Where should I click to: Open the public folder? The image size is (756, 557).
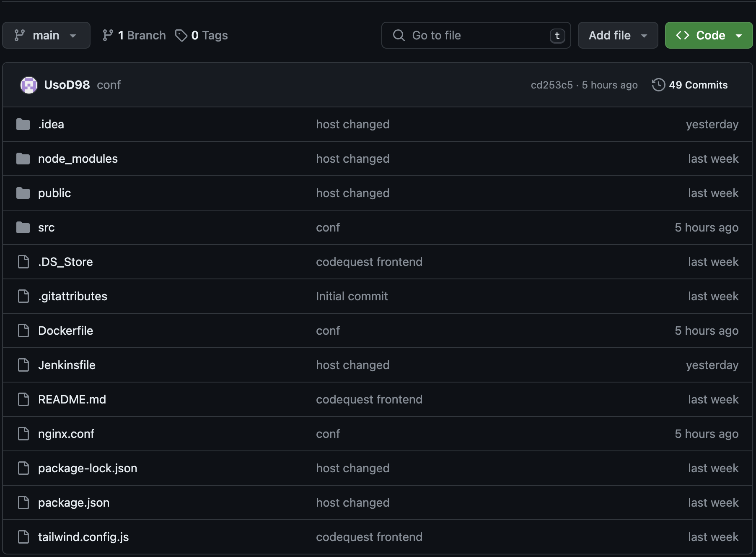point(54,193)
